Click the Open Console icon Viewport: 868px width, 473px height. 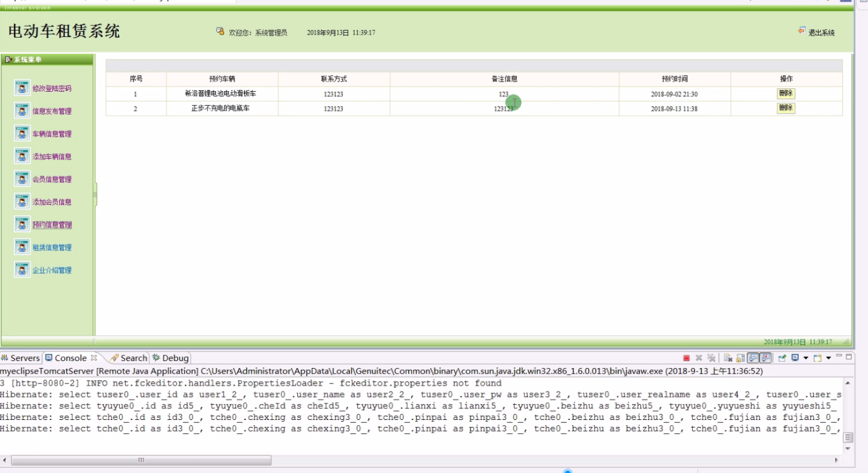817,358
